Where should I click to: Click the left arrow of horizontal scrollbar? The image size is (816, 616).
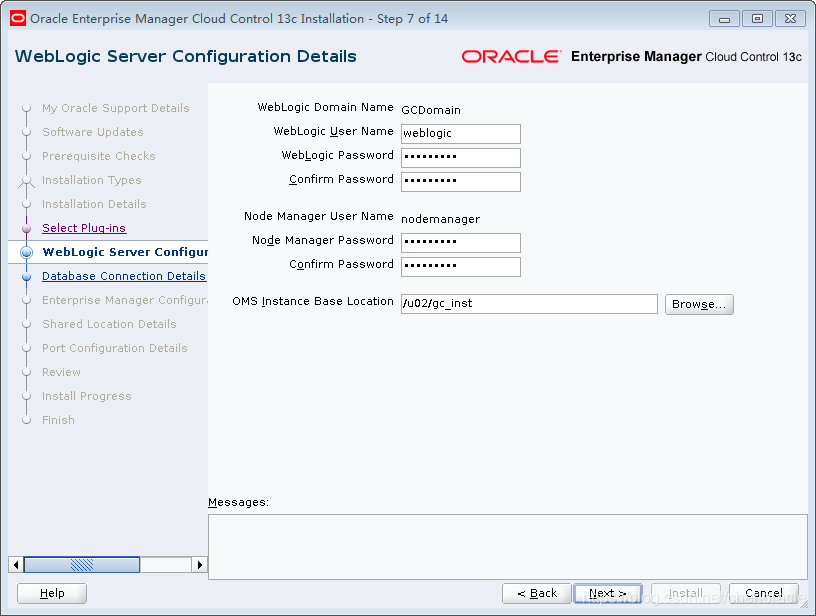16,564
